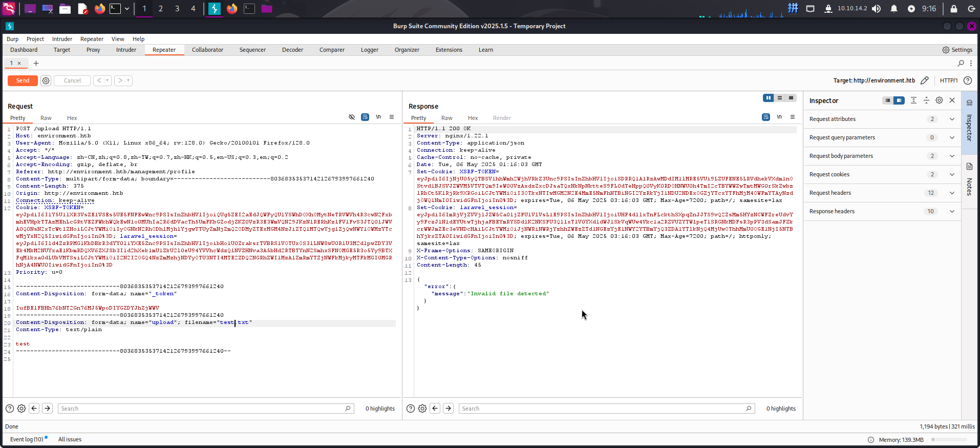Open Burp Settings in the top bar
Viewport: 980px width, 448px height.
tap(957, 50)
